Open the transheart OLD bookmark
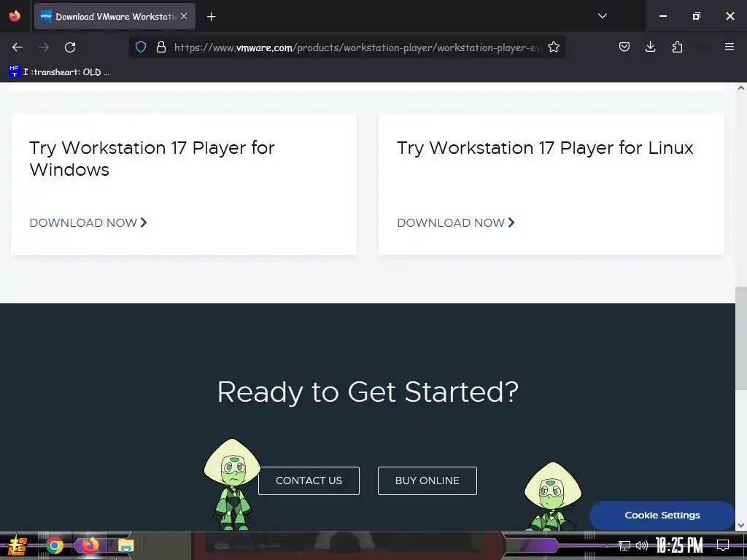 60,72
